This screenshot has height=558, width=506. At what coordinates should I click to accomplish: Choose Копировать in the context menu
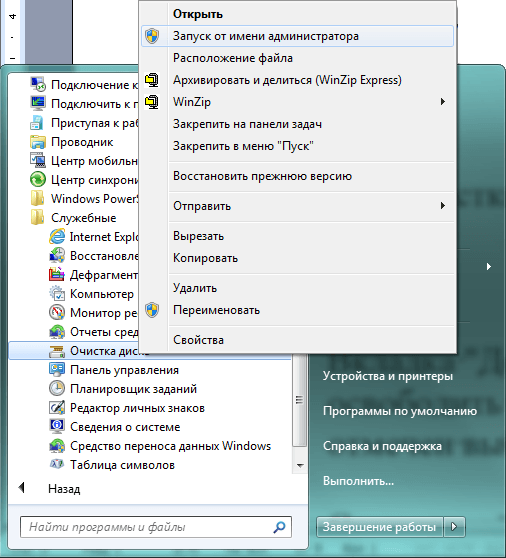coord(205,258)
